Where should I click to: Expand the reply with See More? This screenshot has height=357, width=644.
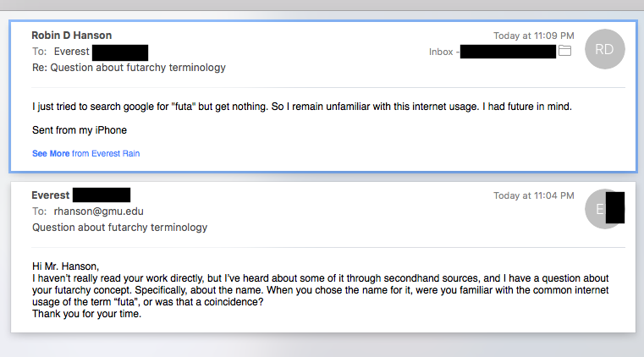51,154
